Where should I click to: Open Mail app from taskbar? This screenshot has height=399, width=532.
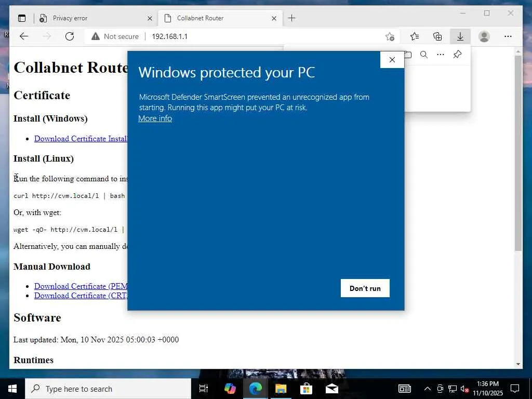[332, 389]
